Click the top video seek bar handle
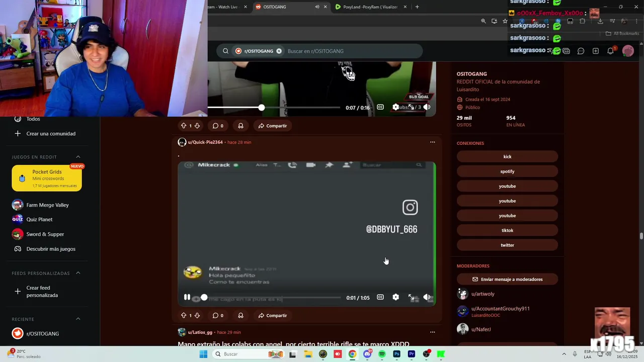 coord(262,108)
